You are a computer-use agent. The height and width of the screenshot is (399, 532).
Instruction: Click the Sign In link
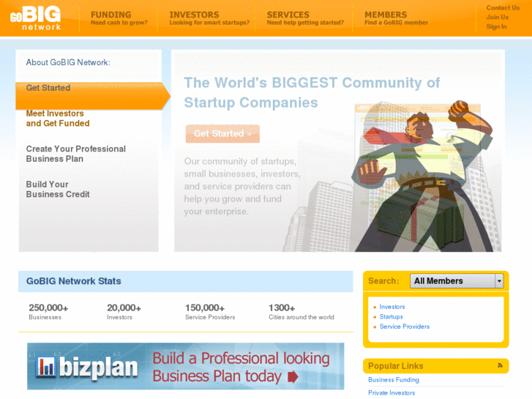click(x=496, y=26)
